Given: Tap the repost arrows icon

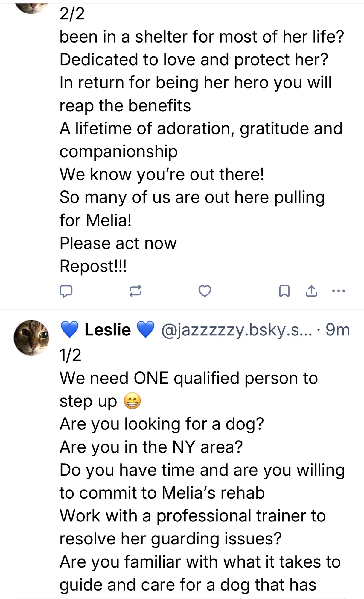Looking at the screenshot, I should (x=135, y=291).
